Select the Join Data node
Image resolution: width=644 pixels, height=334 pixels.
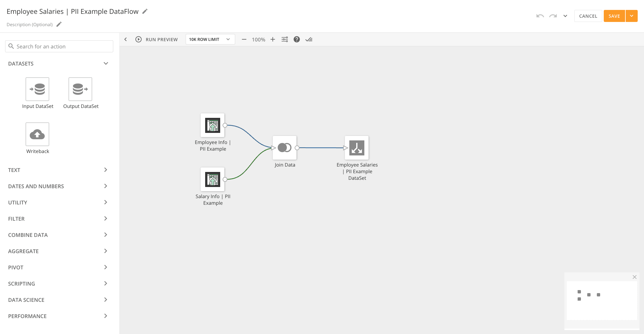coord(284,148)
